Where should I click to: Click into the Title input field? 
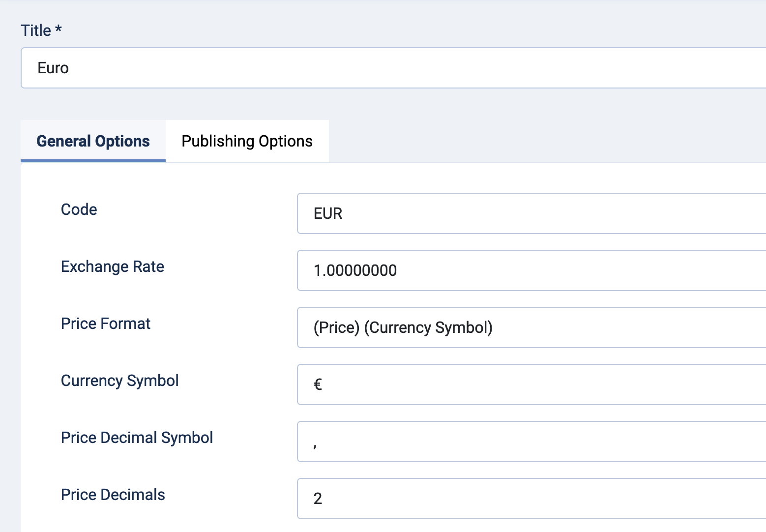click(393, 68)
